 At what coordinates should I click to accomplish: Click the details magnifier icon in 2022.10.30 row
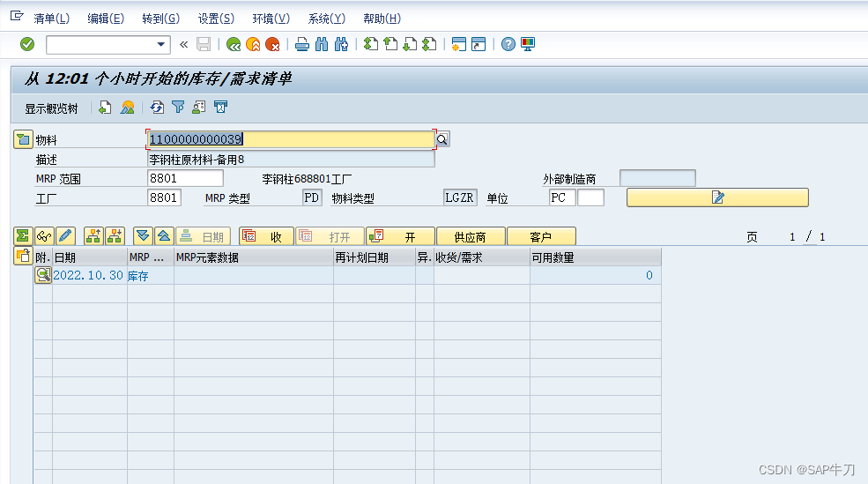pos(43,275)
